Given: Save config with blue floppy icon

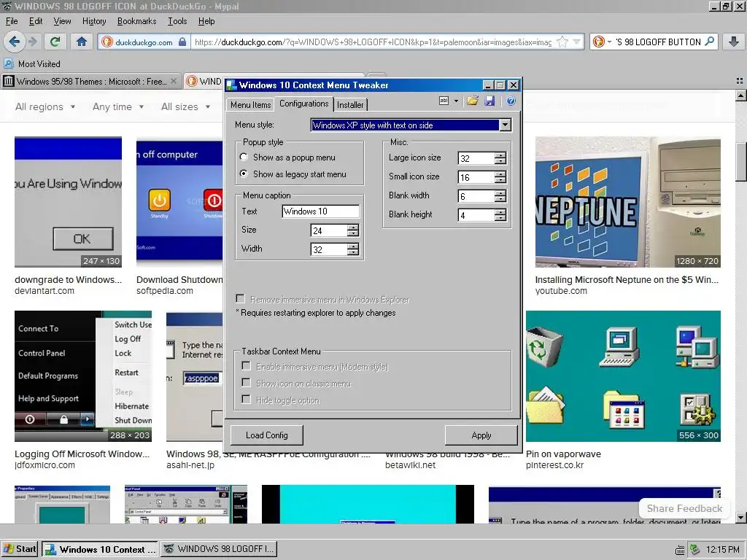Looking at the screenshot, I should (x=489, y=101).
